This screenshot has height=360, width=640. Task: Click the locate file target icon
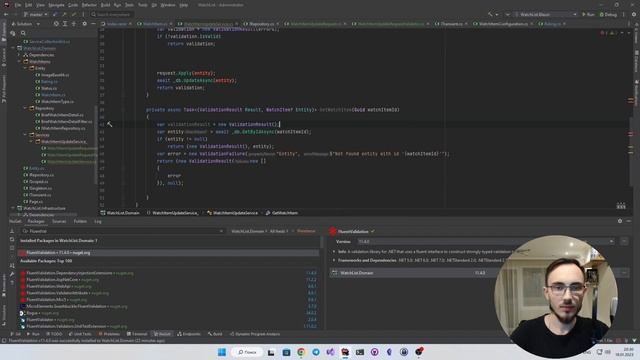(56, 24)
